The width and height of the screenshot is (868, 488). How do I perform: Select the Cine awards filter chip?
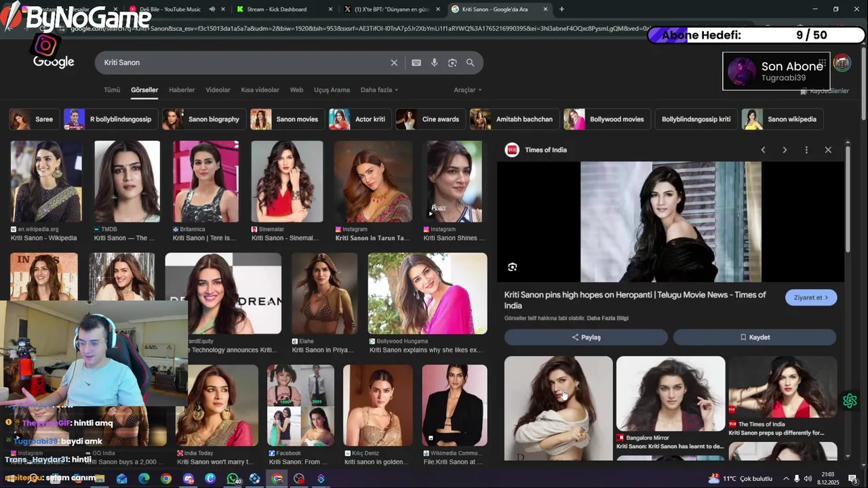[431, 119]
